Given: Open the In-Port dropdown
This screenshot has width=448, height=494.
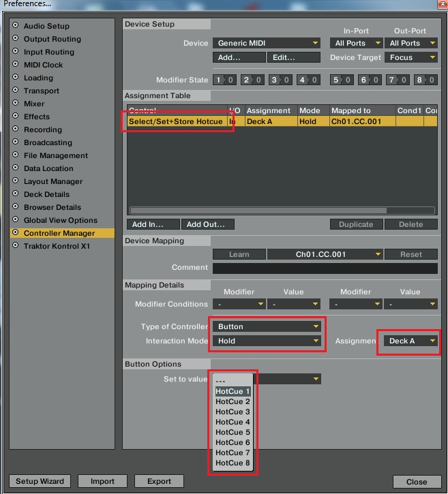Looking at the screenshot, I should tap(357, 43).
